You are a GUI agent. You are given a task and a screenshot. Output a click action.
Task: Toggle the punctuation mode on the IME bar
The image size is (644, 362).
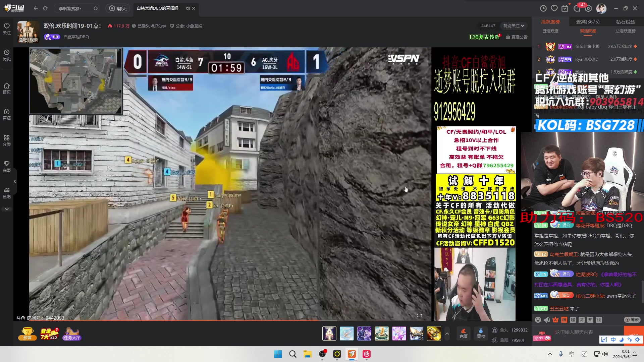point(629,340)
